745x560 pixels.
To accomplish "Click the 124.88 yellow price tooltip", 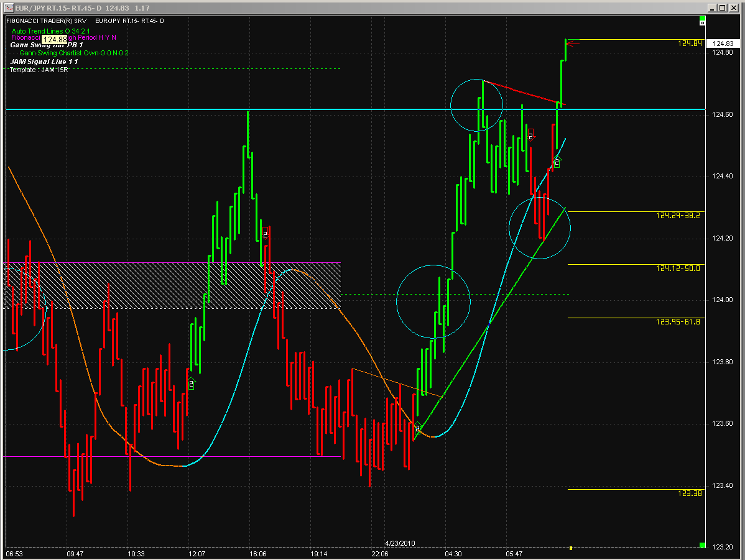I will pos(55,40).
